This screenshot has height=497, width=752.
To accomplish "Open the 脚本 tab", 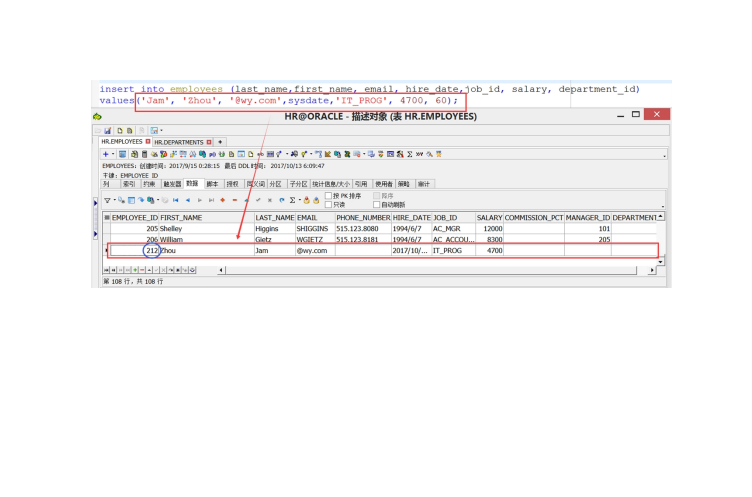I will (x=212, y=184).
